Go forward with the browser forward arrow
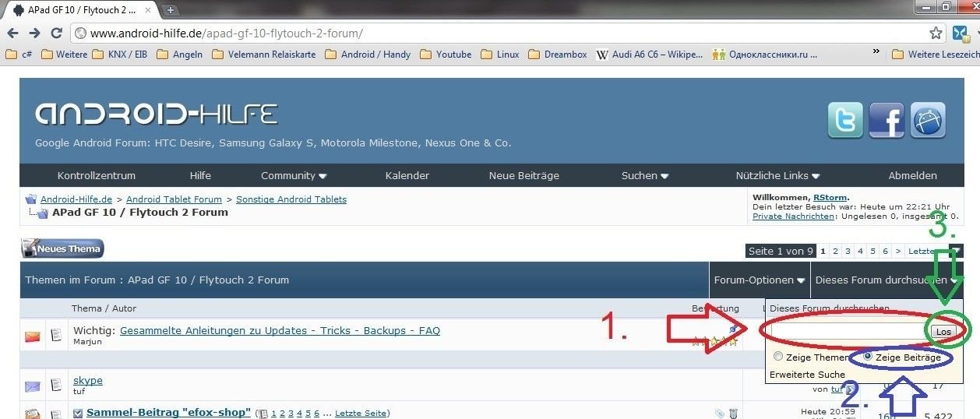Screen dimensions: 980x419 (x=34, y=33)
